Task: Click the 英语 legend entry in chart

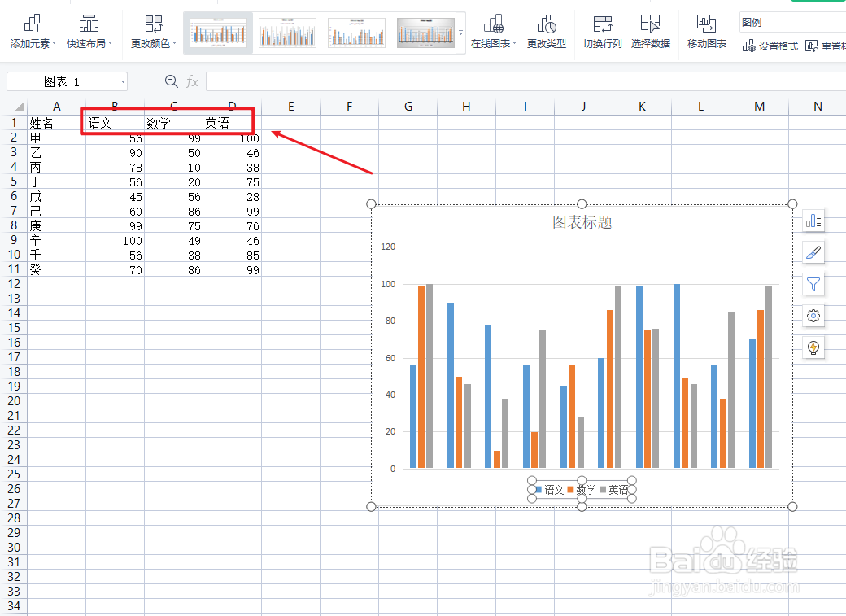Action: point(614,490)
